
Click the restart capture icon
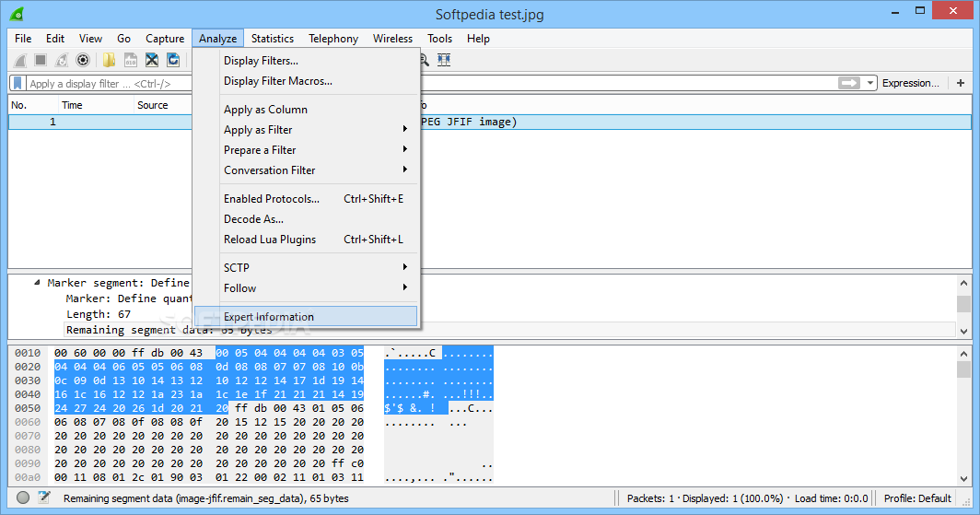tap(61, 60)
